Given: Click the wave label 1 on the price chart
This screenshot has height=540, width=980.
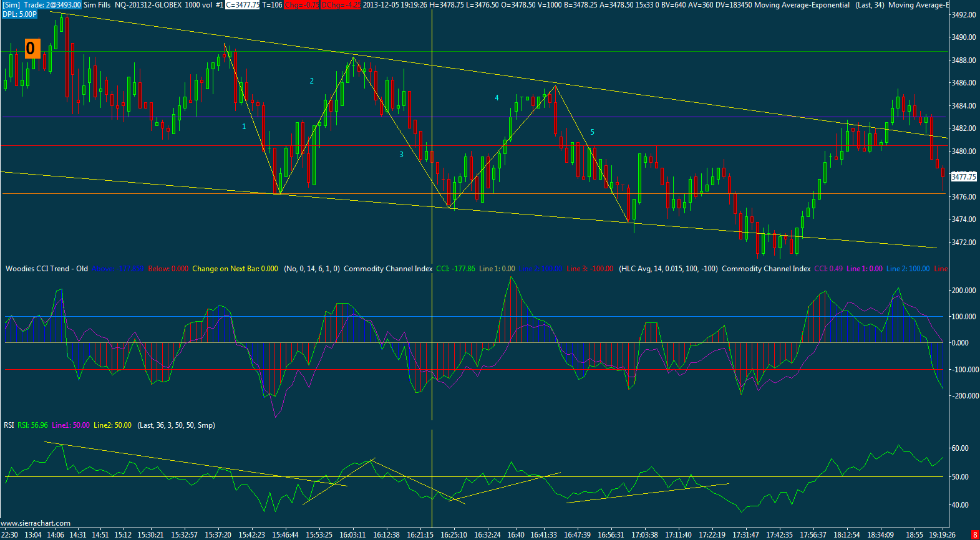Looking at the screenshot, I should [244, 127].
